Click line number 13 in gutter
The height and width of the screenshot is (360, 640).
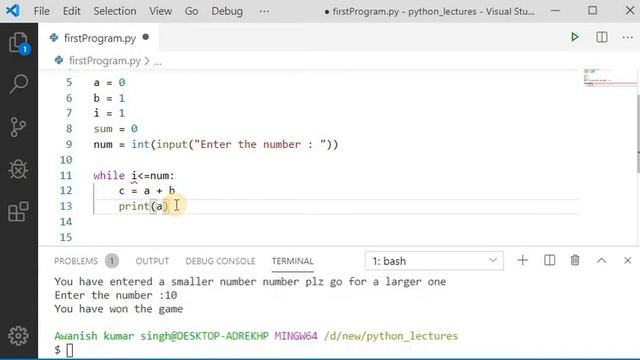66,206
